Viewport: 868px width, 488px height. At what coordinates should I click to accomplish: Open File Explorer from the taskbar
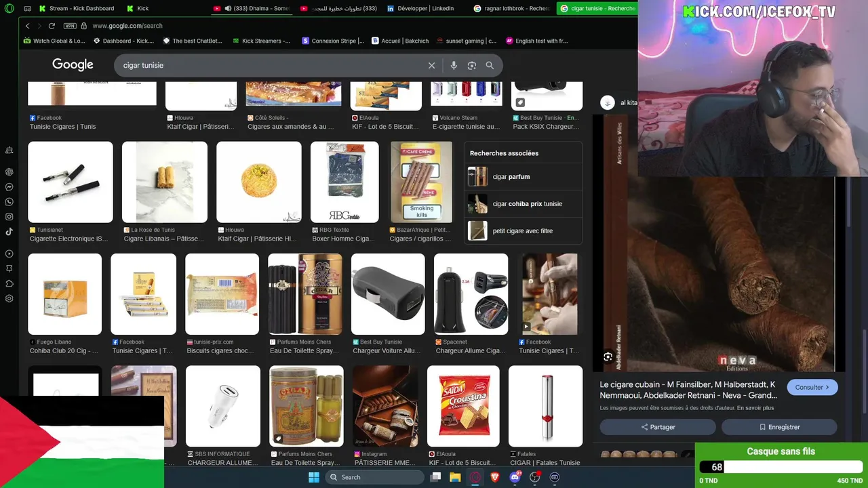point(456,477)
